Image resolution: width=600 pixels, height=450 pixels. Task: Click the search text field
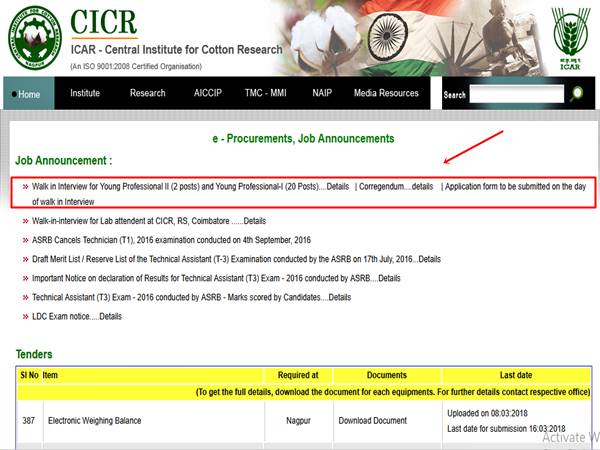[x=517, y=94]
